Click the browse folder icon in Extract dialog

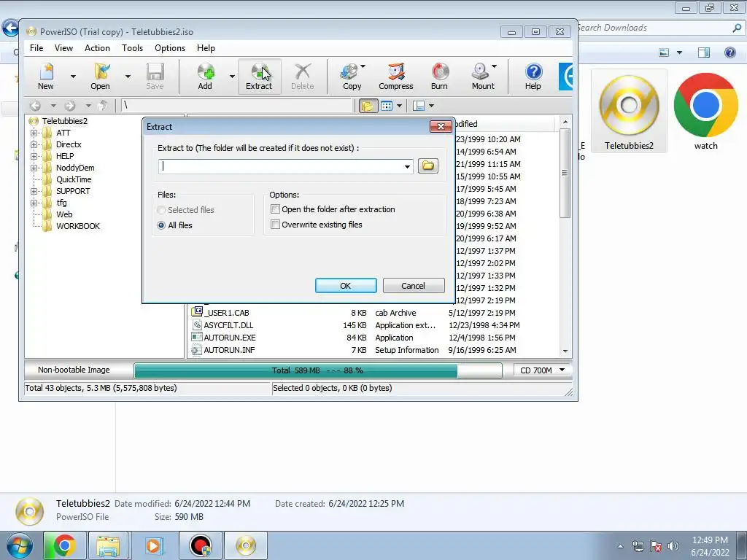tap(427, 166)
